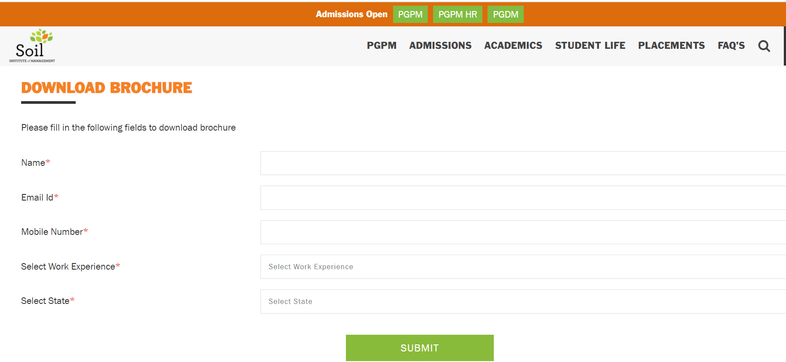Open the Admissions menu item
The image size is (786, 362).
point(440,46)
